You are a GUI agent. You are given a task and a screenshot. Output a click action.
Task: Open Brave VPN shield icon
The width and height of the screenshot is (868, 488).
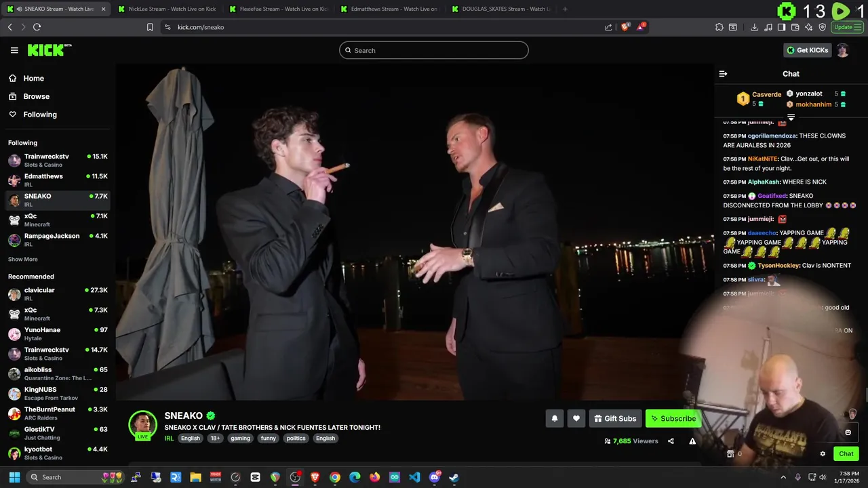[822, 27]
